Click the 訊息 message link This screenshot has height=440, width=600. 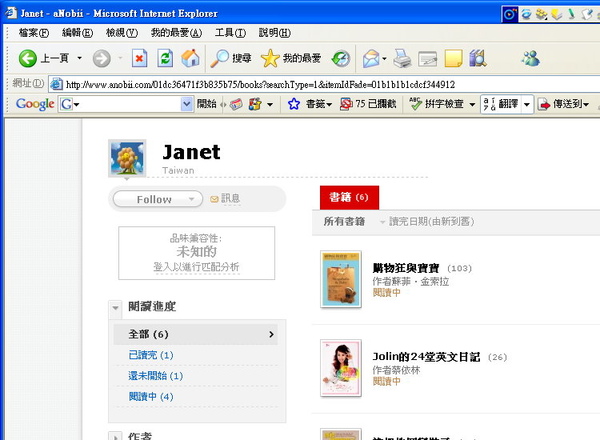point(230,198)
